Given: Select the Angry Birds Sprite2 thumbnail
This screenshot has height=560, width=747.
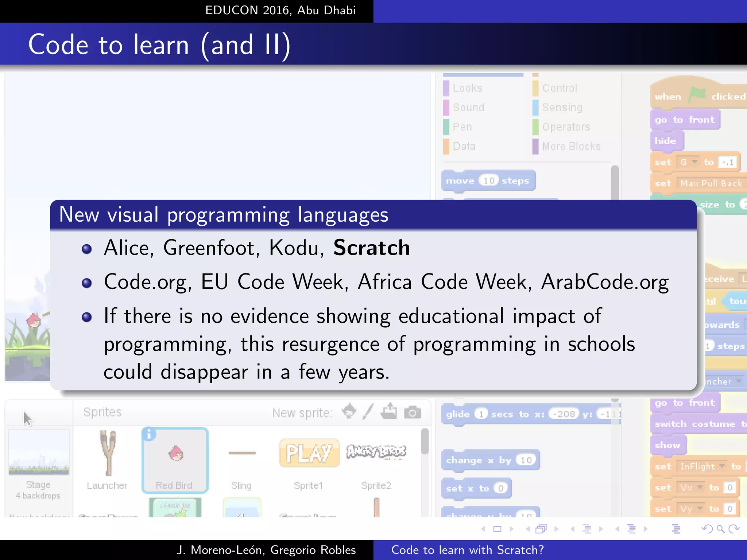Looking at the screenshot, I should (x=376, y=460).
